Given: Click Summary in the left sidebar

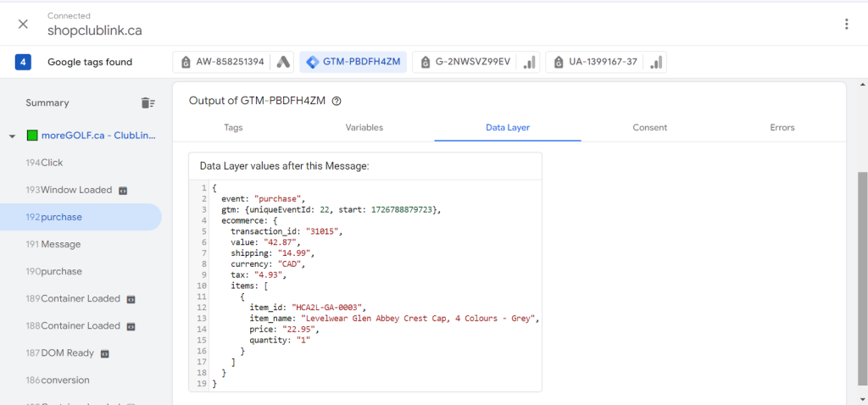Looking at the screenshot, I should [x=47, y=103].
